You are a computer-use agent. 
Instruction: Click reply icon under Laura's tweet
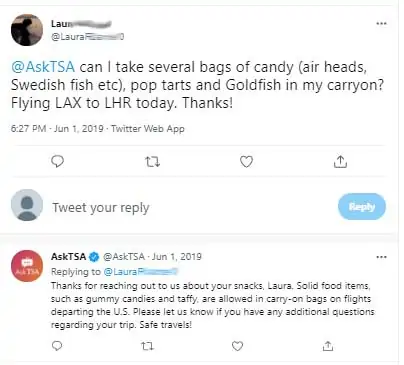pyautogui.click(x=57, y=161)
